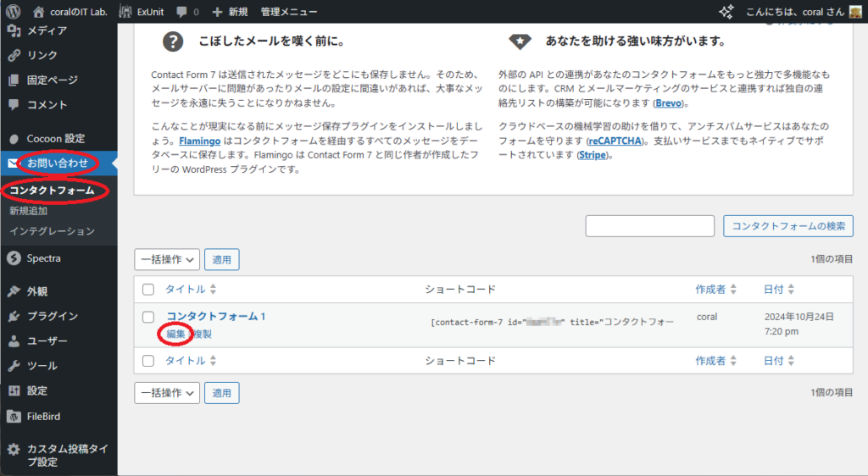Screen dimensions: 868x476
Task: Tick the select-all checkbox in header row
Action: 148,289
